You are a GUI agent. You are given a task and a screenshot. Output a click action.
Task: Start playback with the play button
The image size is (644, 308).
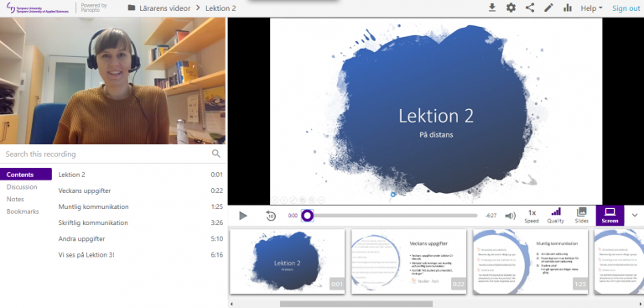point(243,216)
